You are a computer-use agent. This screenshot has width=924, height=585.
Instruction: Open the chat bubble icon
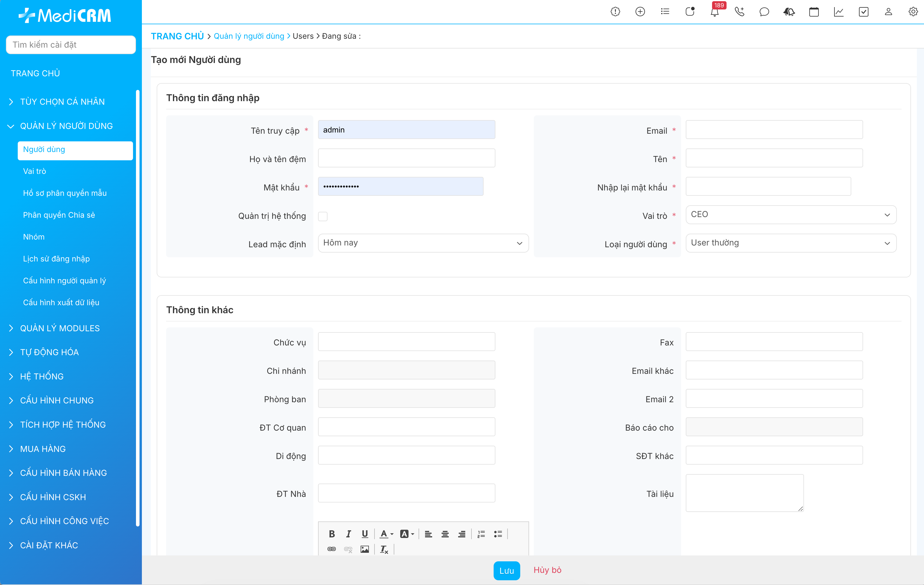(x=764, y=12)
